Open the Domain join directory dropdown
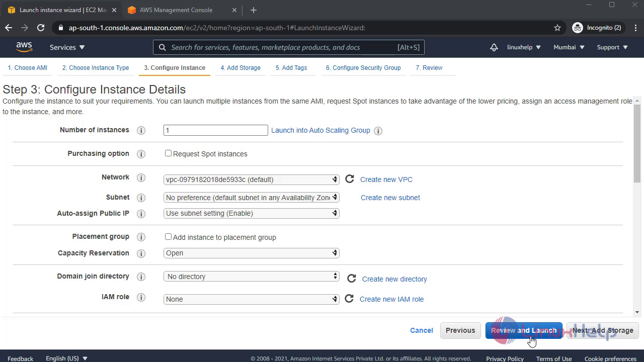Screen dimensions: 644x362 coord(252,277)
